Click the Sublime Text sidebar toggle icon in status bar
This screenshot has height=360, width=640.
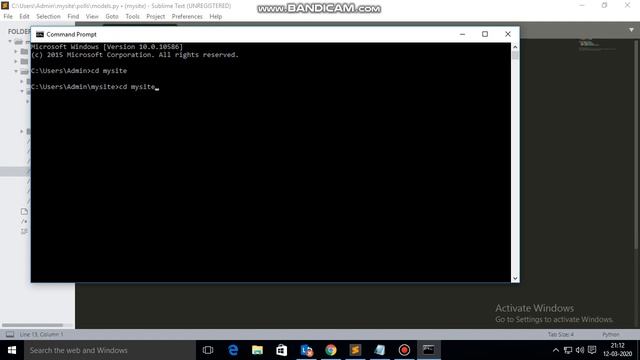tap(10, 334)
